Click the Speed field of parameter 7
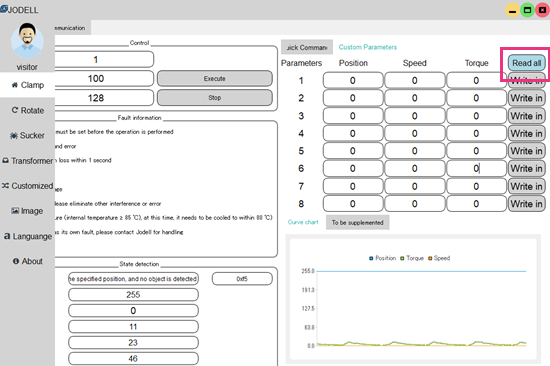 415,186
